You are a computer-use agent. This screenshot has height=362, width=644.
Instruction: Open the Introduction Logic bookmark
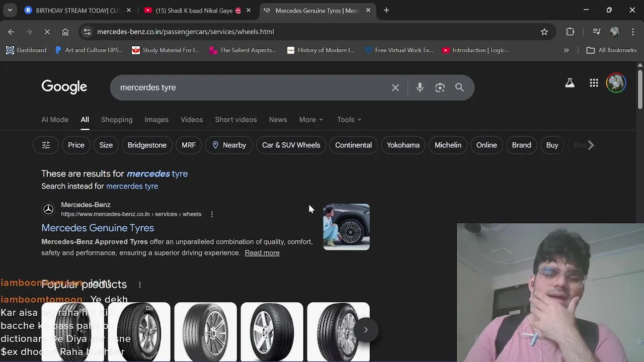click(475, 50)
